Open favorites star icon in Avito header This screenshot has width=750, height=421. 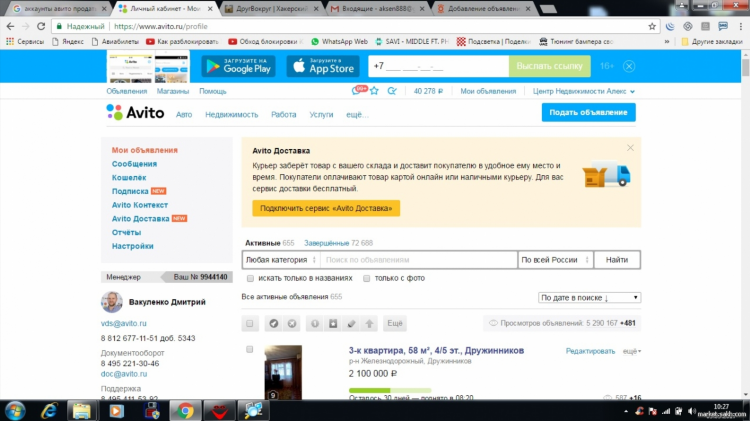click(x=375, y=91)
